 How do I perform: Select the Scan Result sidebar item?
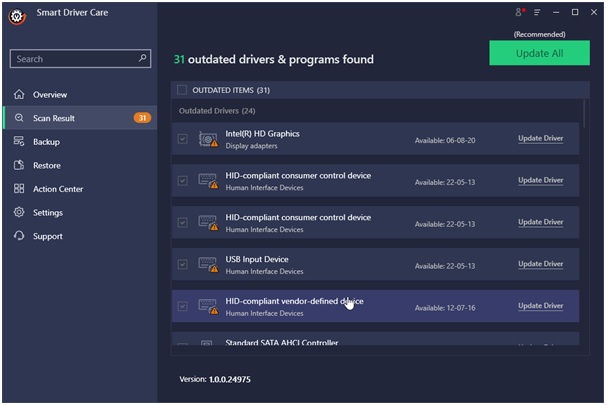point(54,118)
